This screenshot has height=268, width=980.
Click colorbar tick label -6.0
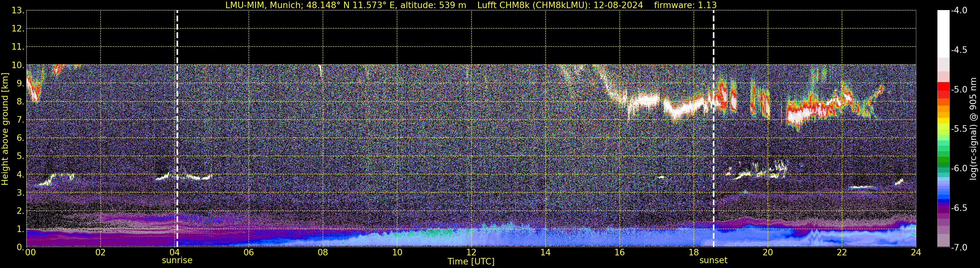(x=959, y=168)
